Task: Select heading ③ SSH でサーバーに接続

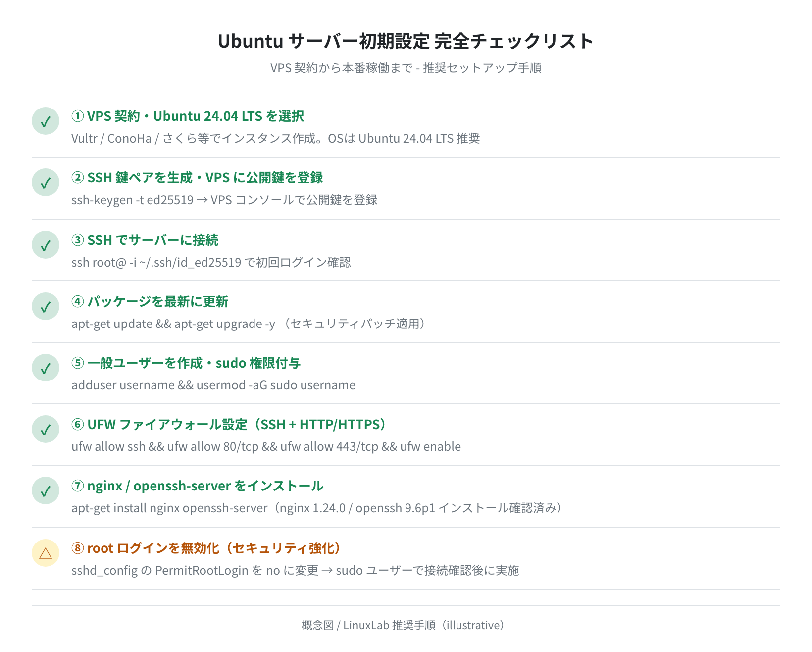Action: pyautogui.click(x=145, y=240)
